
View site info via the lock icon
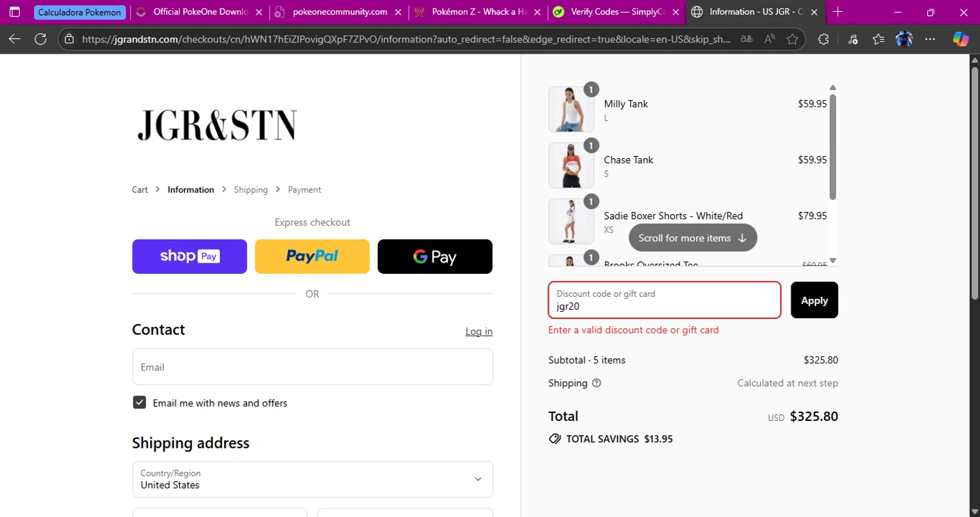[x=70, y=39]
